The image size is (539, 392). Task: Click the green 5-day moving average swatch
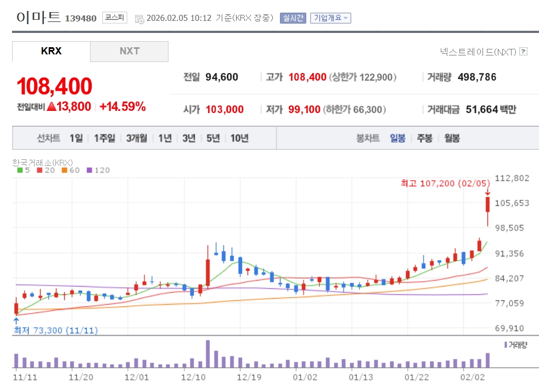(20, 170)
